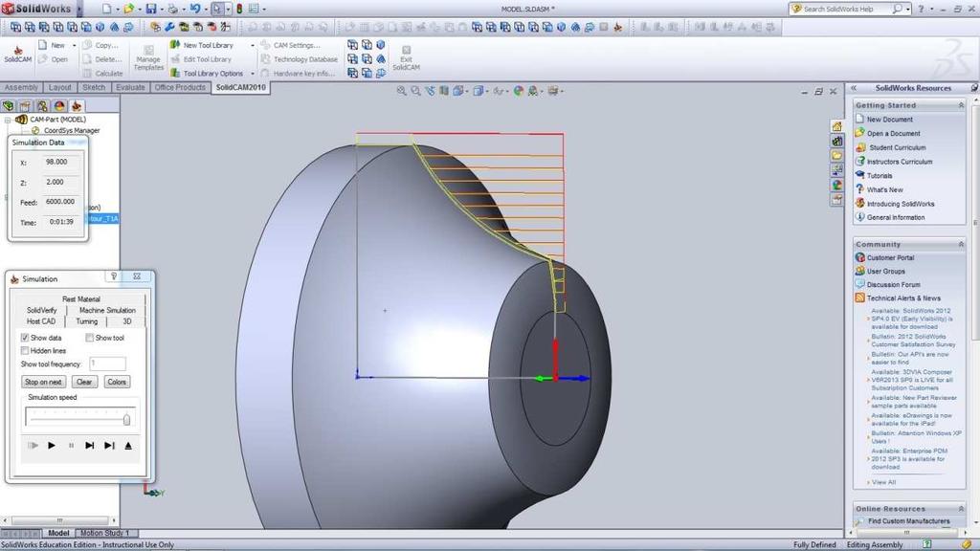
Task: Switch to the Assembly tab
Action: point(21,87)
